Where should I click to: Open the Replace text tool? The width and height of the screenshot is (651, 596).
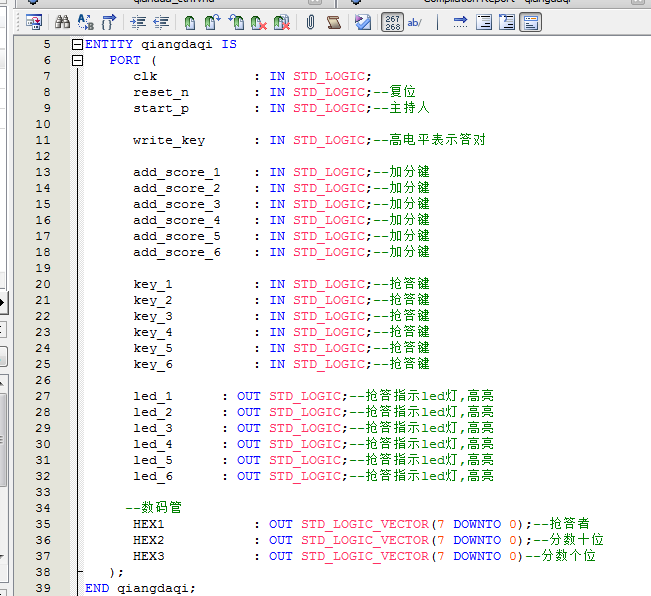(x=85, y=22)
